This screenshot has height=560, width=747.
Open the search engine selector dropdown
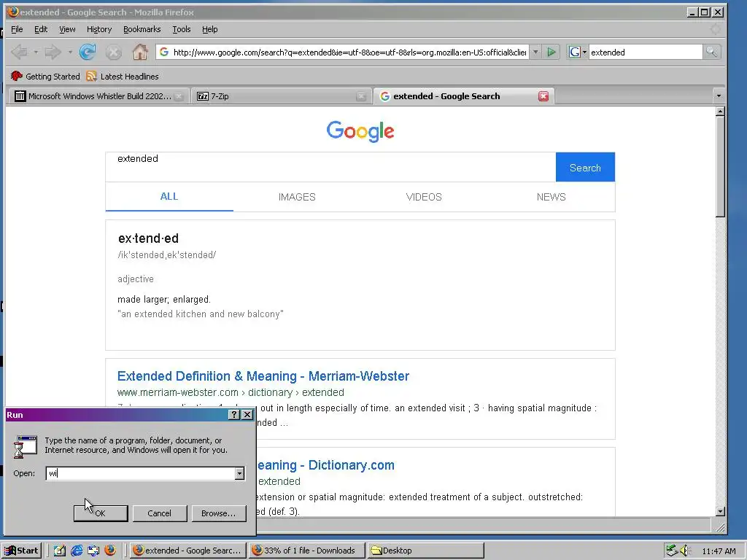coord(578,52)
